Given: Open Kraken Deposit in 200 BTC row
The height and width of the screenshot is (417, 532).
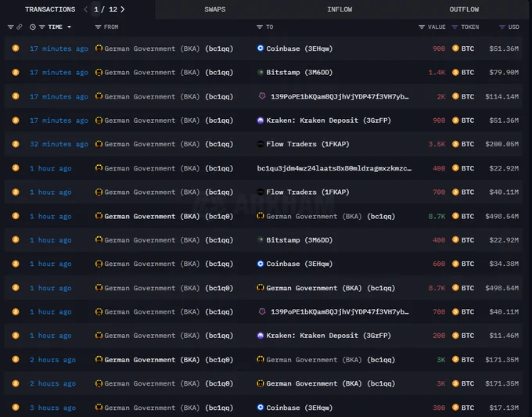Looking at the screenshot, I should click(328, 335).
